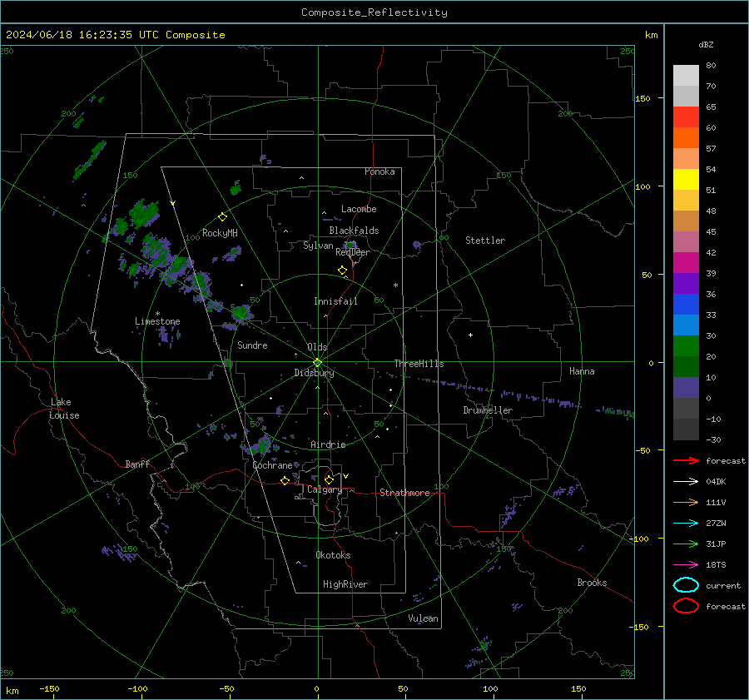Viewport: 749px width, 700px height.
Task: Click the Calgary label
Action: tap(325, 489)
